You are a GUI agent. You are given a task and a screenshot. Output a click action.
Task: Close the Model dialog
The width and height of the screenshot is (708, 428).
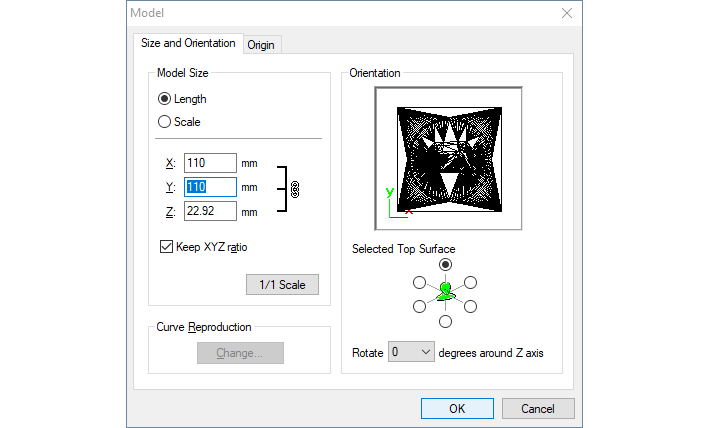pyautogui.click(x=567, y=13)
